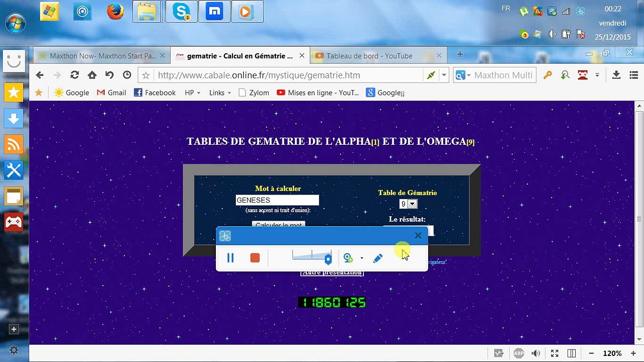Image resolution: width=644 pixels, height=362 pixels.
Task: Open the Facebook bookmark
Action: point(154,93)
